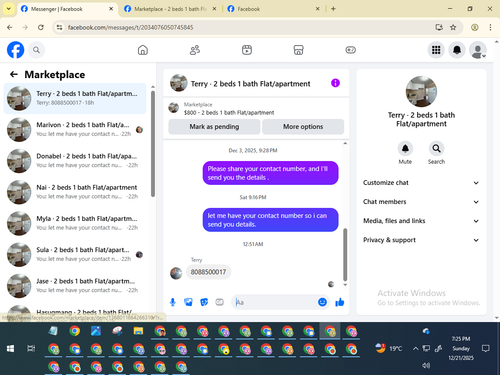500x375 pixels.
Task: Search in conversation magnifier icon
Action: [x=436, y=149]
